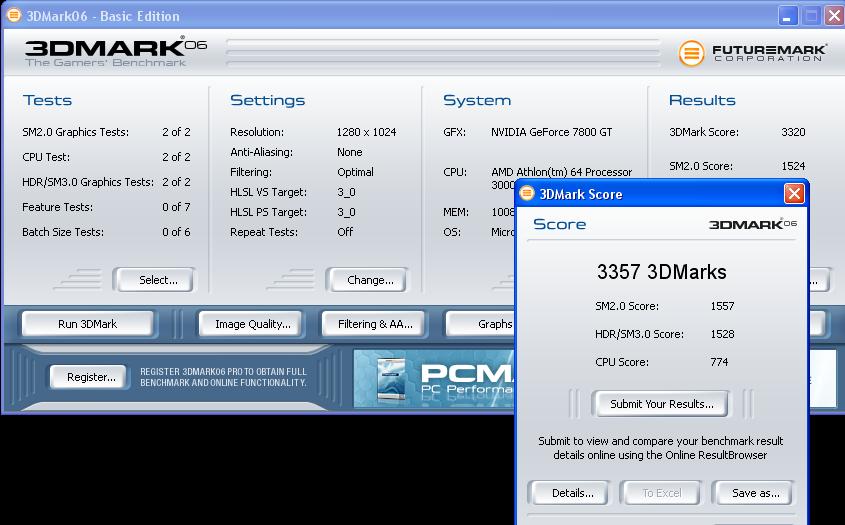The width and height of the screenshot is (845, 525).
Task: Click CPU Score value 774
Action: (x=719, y=362)
